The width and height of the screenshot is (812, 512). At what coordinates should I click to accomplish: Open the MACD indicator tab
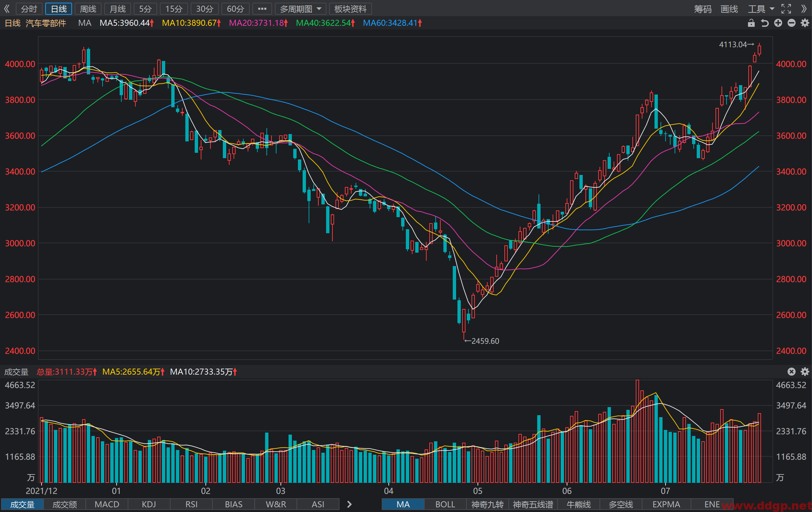click(x=107, y=504)
